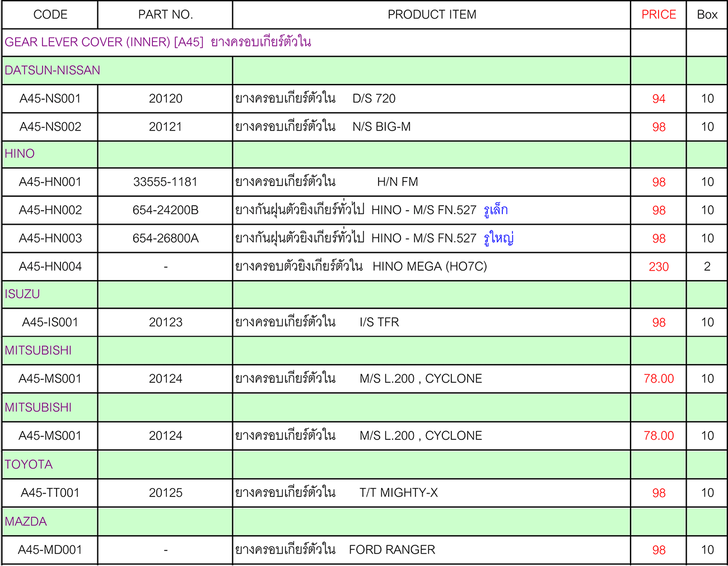Click the blue รูใหญ่ text

click(x=498, y=238)
